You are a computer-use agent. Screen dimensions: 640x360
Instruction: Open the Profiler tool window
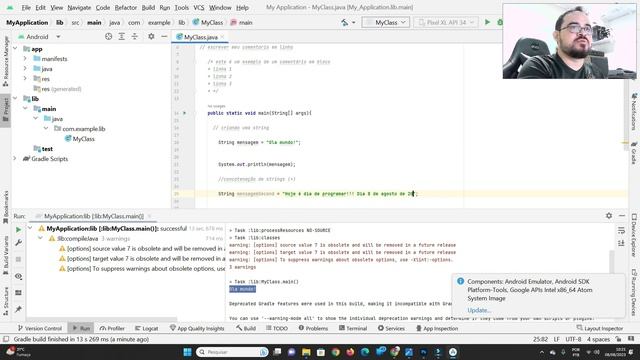click(x=112, y=328)
